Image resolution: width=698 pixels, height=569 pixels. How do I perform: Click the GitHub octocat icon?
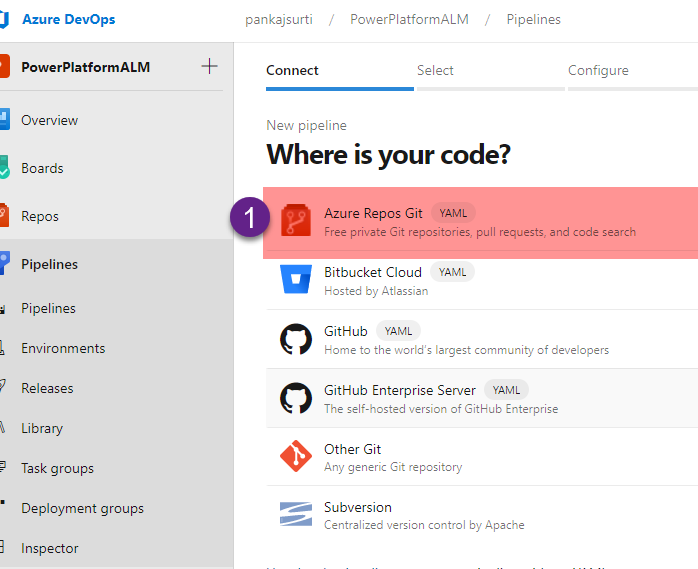296,339
